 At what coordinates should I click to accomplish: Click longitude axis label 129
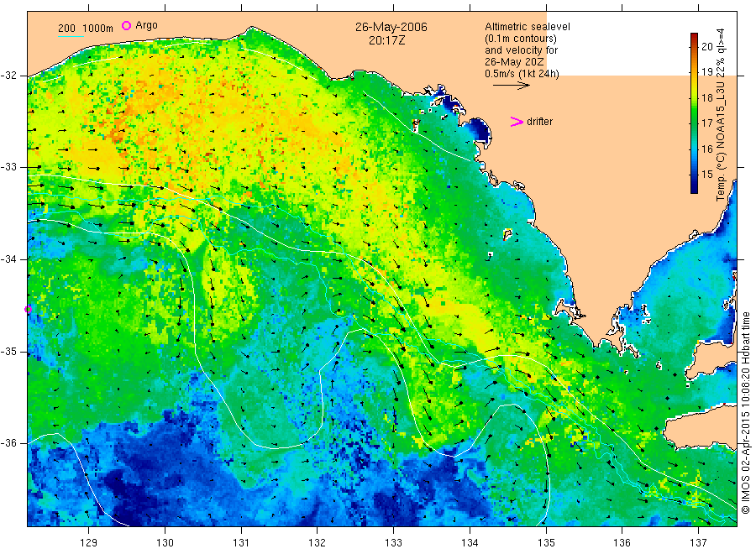pyautogui.click(x=89, y=543)
